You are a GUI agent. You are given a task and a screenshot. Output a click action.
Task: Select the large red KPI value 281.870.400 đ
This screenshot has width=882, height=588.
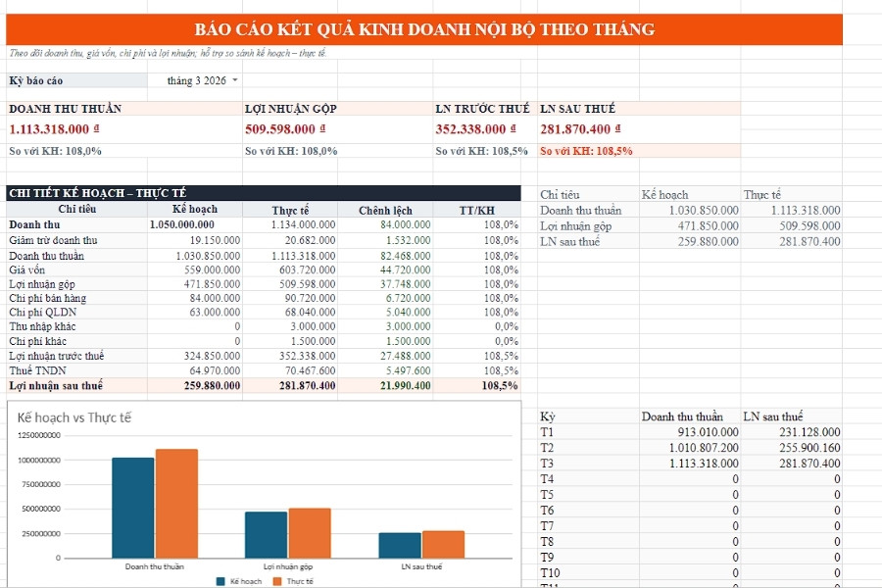click(x=580, y=129)
